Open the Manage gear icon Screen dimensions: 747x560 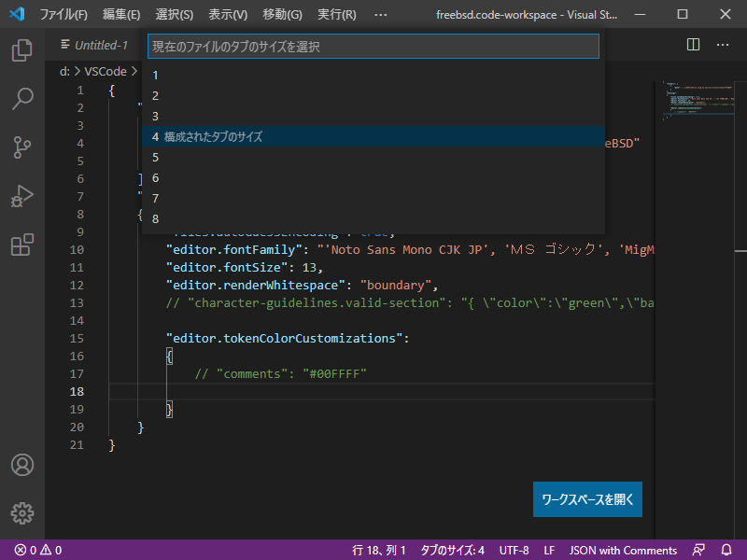pyautogui.click(x=22, y=512)
